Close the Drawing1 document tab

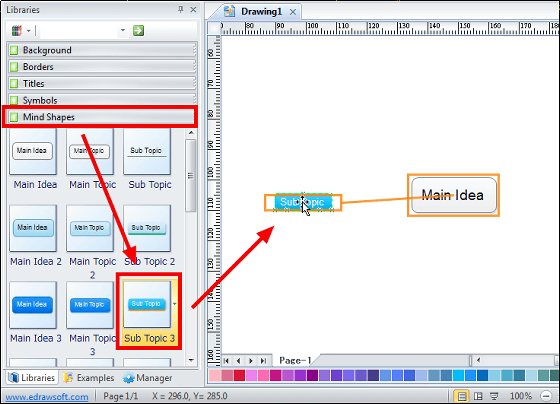293,12
